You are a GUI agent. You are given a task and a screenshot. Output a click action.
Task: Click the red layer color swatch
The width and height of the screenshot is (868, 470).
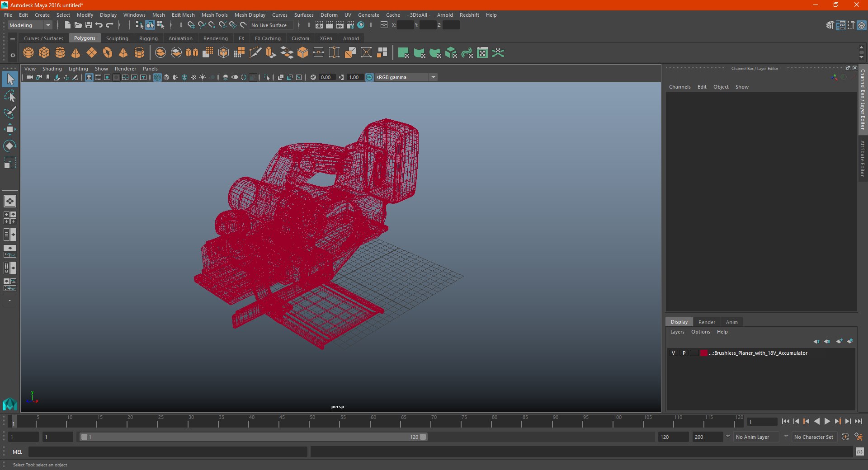point(704,353)
